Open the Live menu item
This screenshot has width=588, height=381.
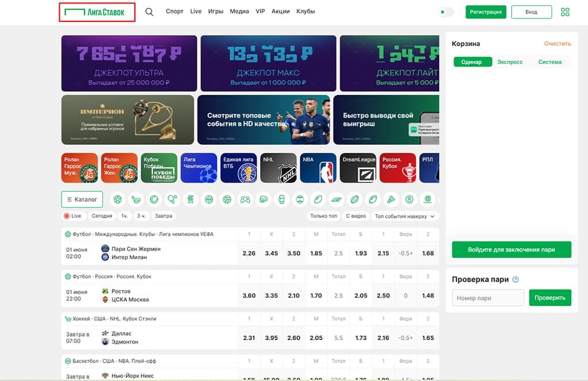click(196, 11)
